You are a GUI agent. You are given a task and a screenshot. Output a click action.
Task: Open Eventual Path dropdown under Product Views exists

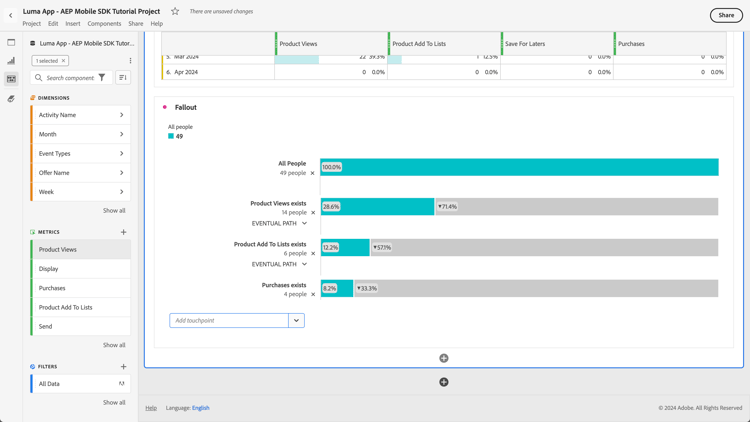coord(279,223)
